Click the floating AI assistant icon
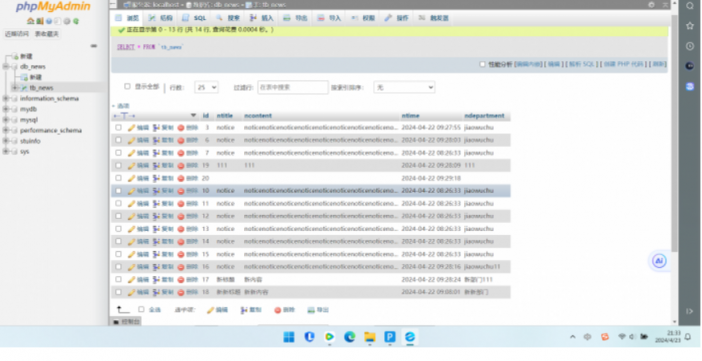This screenshot has width=702, height=361. tap(659, 261)
